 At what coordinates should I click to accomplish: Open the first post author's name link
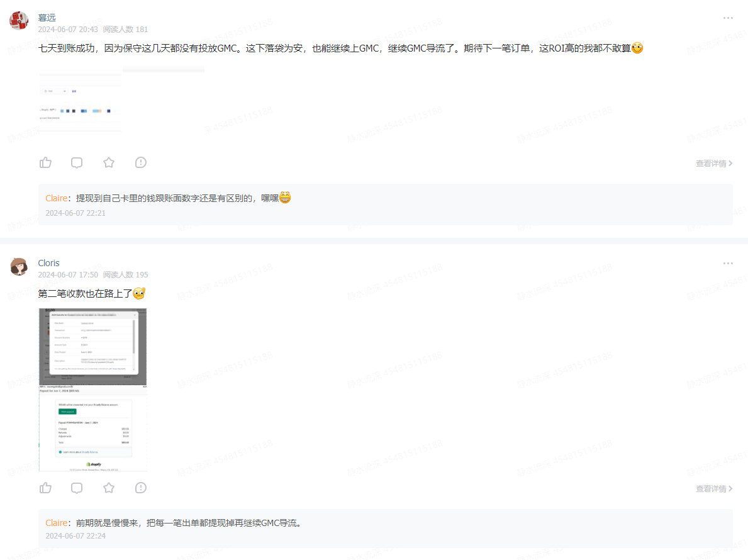(x=47, y=18)
